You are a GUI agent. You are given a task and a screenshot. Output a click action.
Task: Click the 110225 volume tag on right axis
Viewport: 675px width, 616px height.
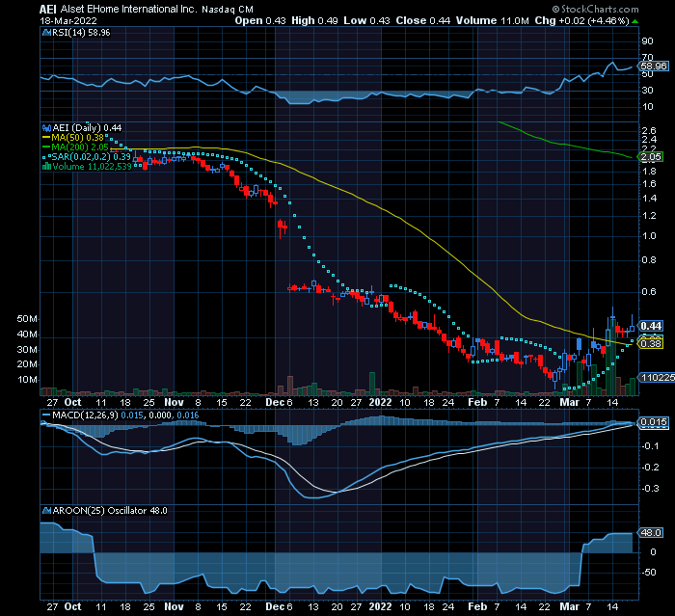pyautogui.click(x=657, y=378)
